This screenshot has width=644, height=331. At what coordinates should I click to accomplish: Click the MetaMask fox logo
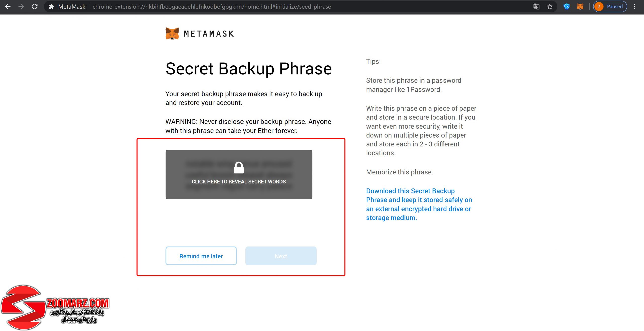(172, 34)
